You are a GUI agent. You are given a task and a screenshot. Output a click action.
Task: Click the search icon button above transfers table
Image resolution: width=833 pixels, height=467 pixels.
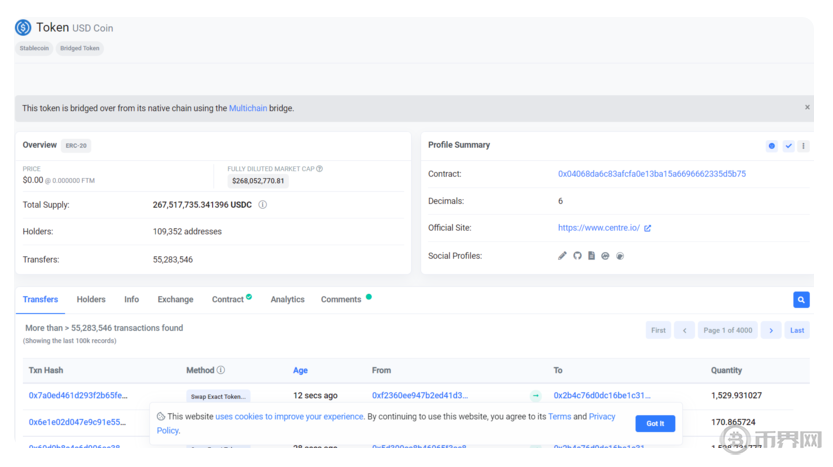point(801,299)
